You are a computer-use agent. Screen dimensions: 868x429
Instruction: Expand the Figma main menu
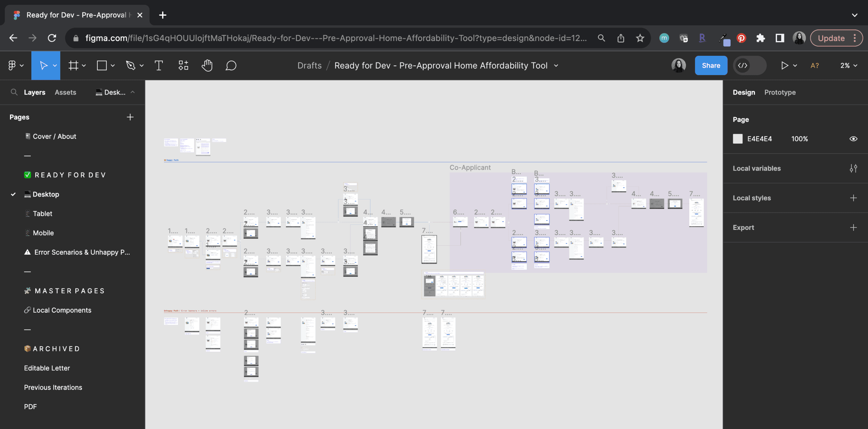click(x=15, y=65)
